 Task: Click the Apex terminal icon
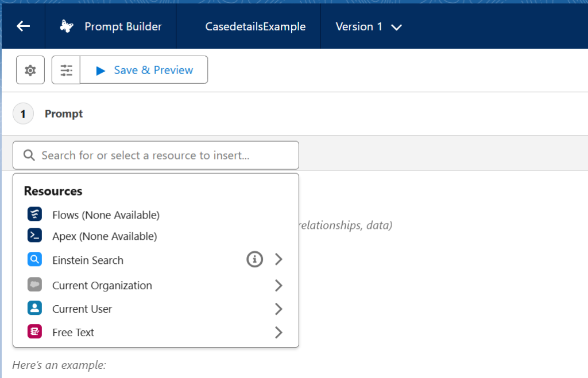[x=34, y=236]
